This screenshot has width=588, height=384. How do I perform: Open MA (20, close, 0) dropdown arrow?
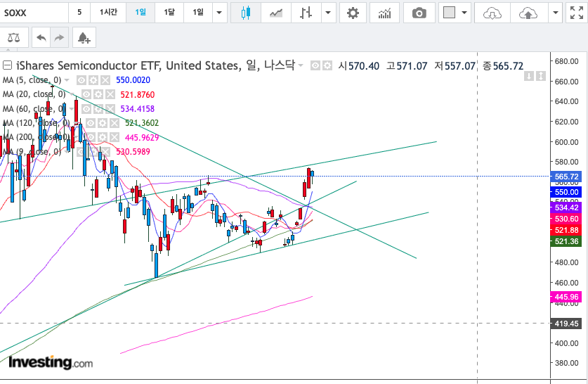pyautogui.click(x=72, y=94)
